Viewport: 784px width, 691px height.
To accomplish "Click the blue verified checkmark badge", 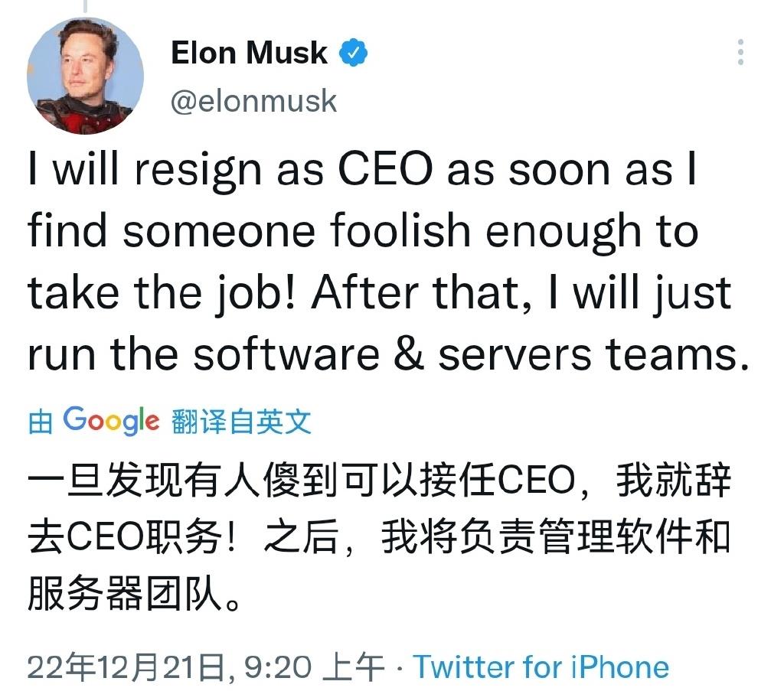I will point(353,52).
